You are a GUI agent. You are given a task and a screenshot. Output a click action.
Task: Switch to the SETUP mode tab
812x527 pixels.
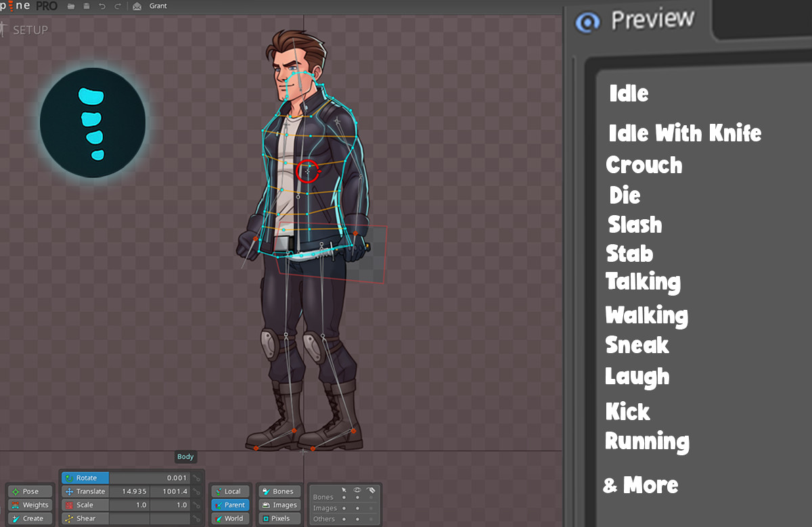[x=32, y=29]
